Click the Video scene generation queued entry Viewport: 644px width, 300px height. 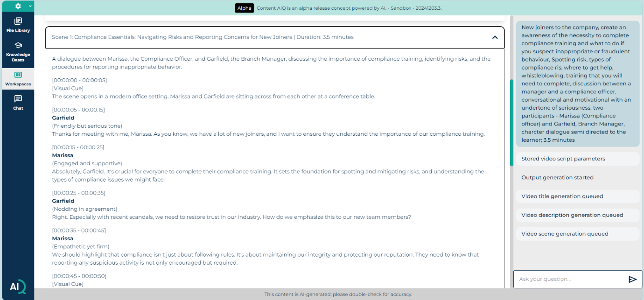(x=577, y=234)
